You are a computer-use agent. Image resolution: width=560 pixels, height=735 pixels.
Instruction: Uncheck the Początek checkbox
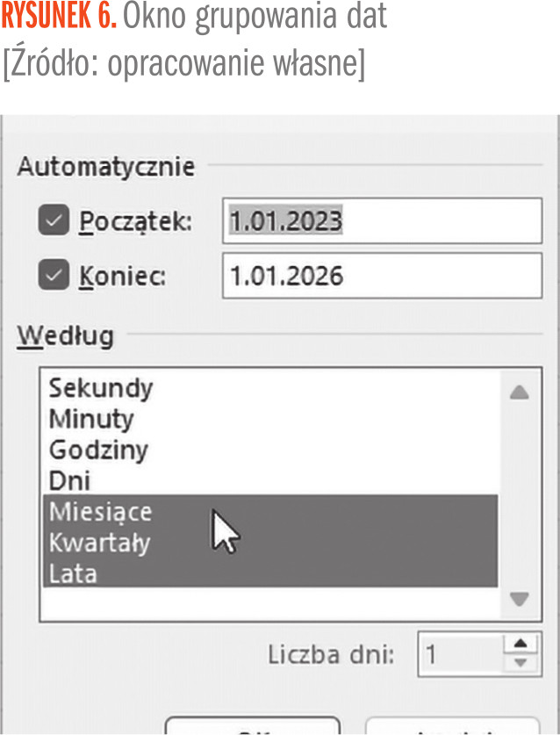(55, 220)
